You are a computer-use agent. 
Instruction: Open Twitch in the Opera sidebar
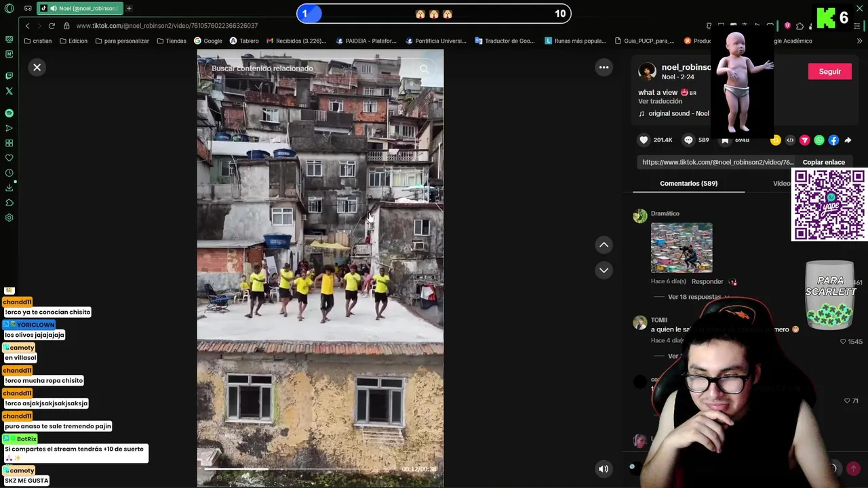coord(9,76)
